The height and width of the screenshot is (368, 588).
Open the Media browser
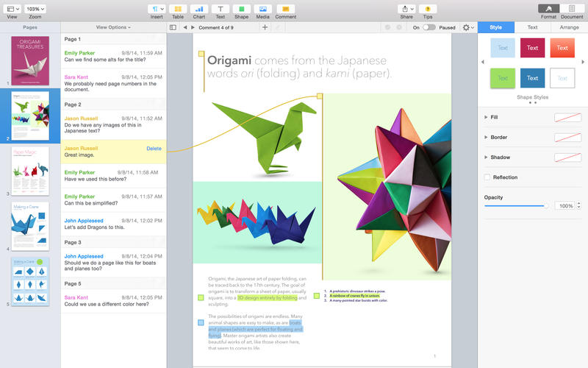(x=262, y=9)
